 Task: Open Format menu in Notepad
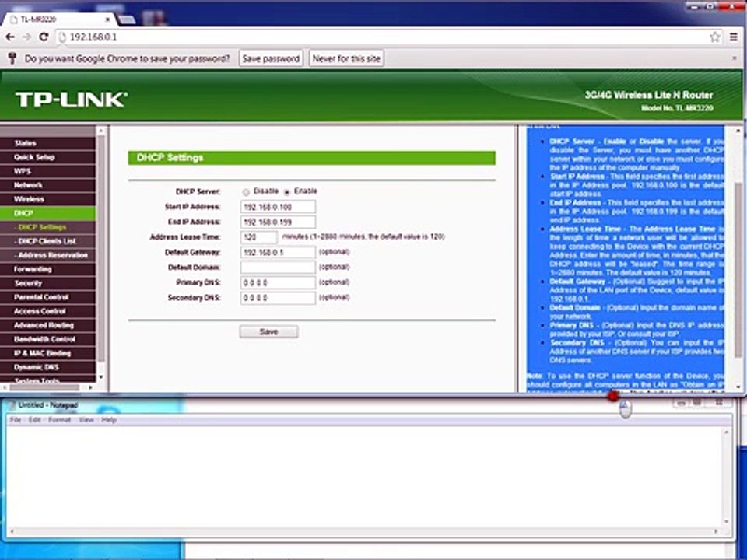(60, 420)
